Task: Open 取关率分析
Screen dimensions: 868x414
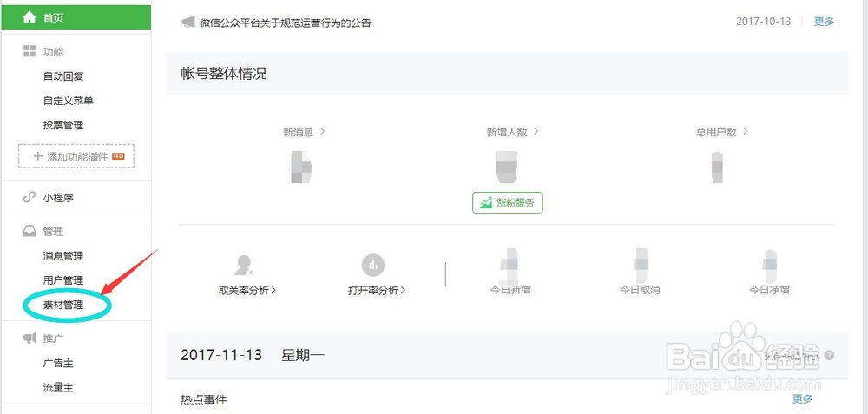Action: pyautogui.click(x=247, y=290)
